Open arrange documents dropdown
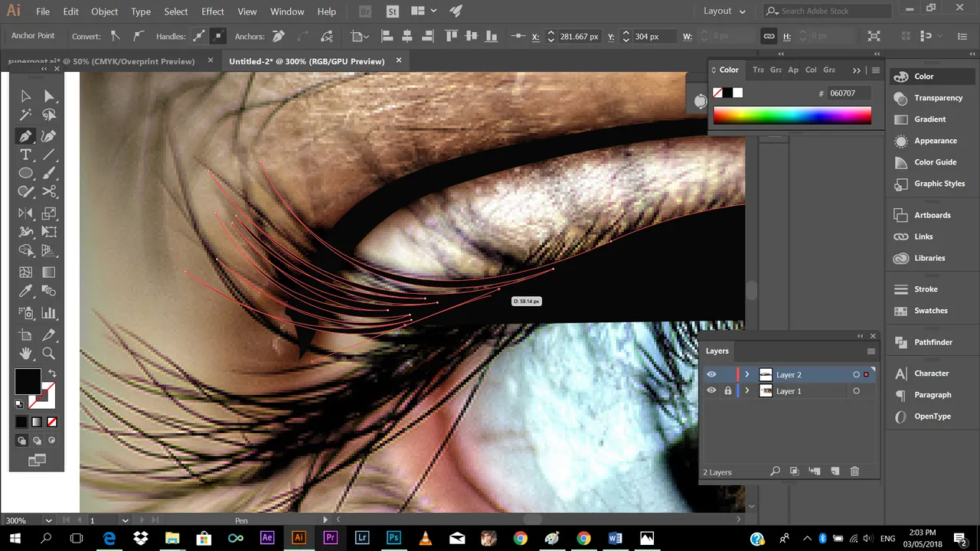980x551 pixels. [x=423, y=11]
